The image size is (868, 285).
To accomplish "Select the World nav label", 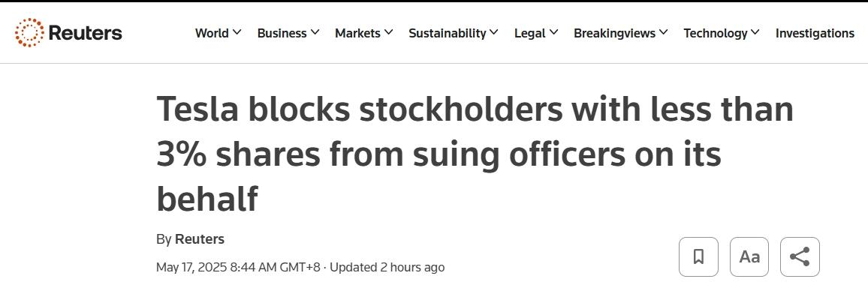I will (212, 33).
